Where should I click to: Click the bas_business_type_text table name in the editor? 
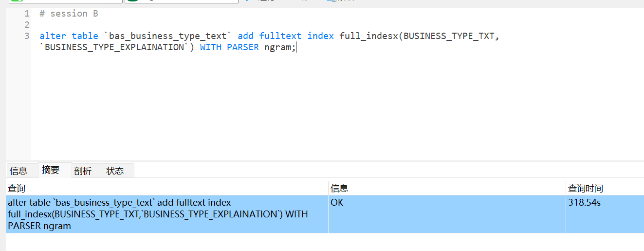click(168, 36)
